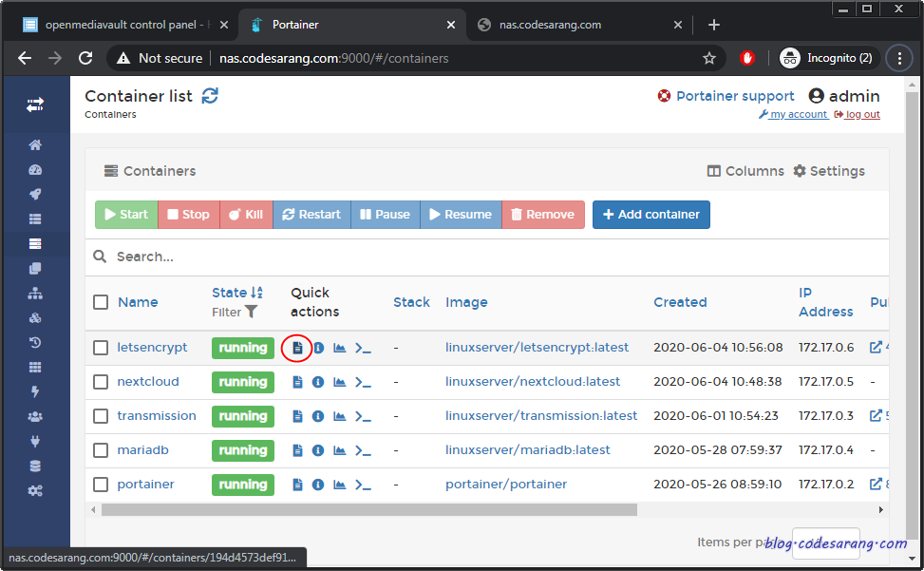Inspect the mariadb container info icon
The width and height of the screenshot is (924, 571).
click(x=318, y=450)
